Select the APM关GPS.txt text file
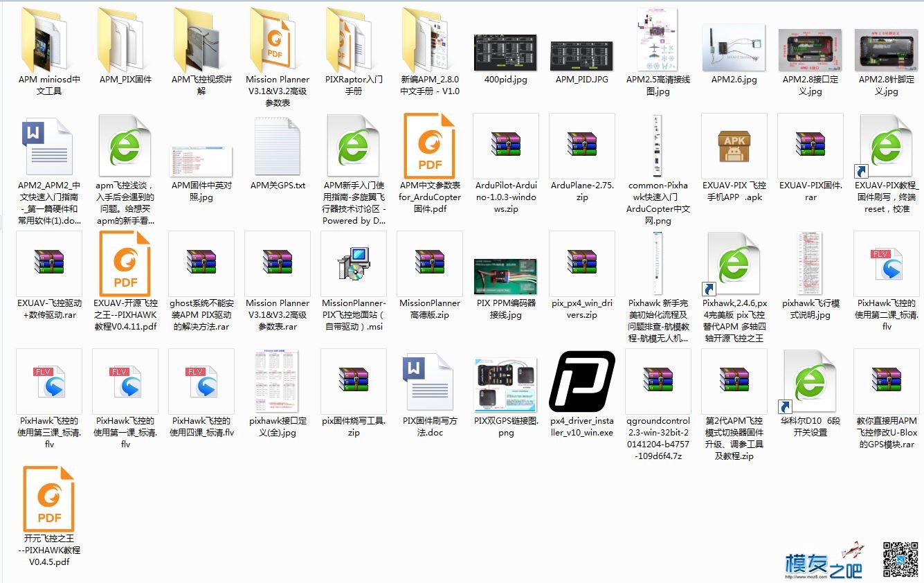This screenshot has height=583, width=924. 278,147
